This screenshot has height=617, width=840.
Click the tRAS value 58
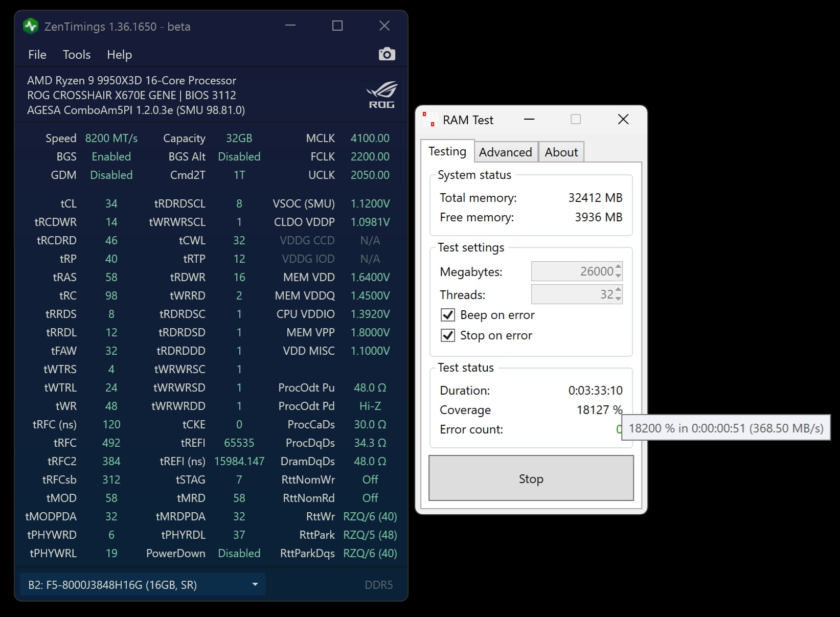111,278
